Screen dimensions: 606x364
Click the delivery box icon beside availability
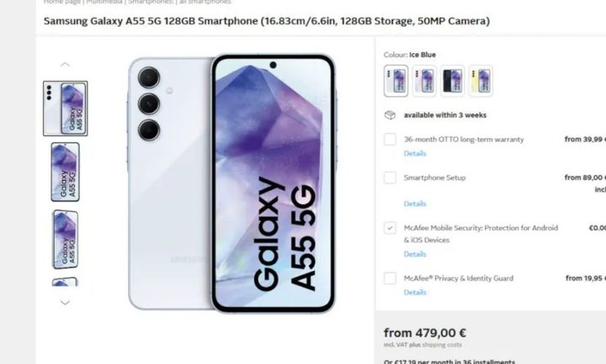pos(390,115)
